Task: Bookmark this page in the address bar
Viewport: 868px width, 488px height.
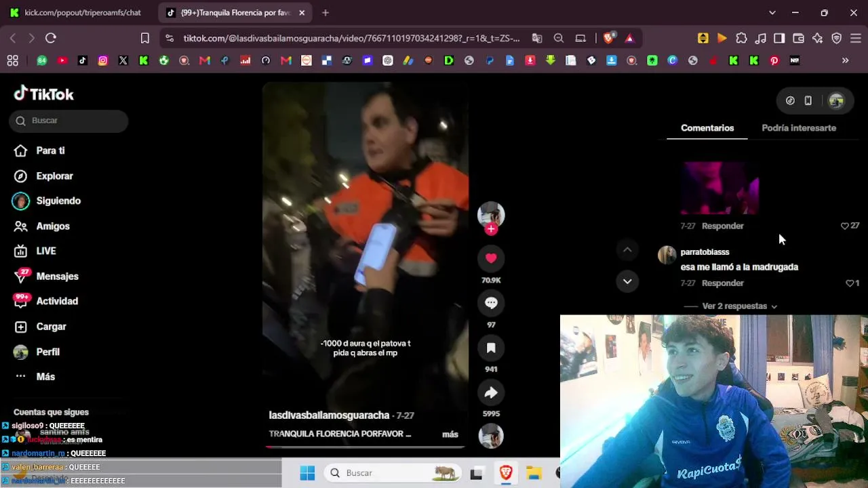Action: point(144,39)
